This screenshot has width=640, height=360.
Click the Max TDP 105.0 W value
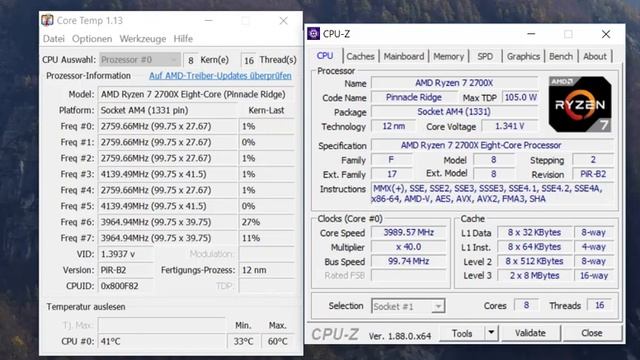tap(520, 98)
